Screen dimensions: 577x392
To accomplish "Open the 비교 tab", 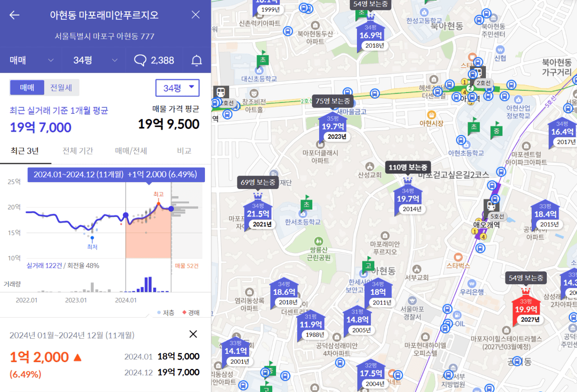I will [184, 151].
